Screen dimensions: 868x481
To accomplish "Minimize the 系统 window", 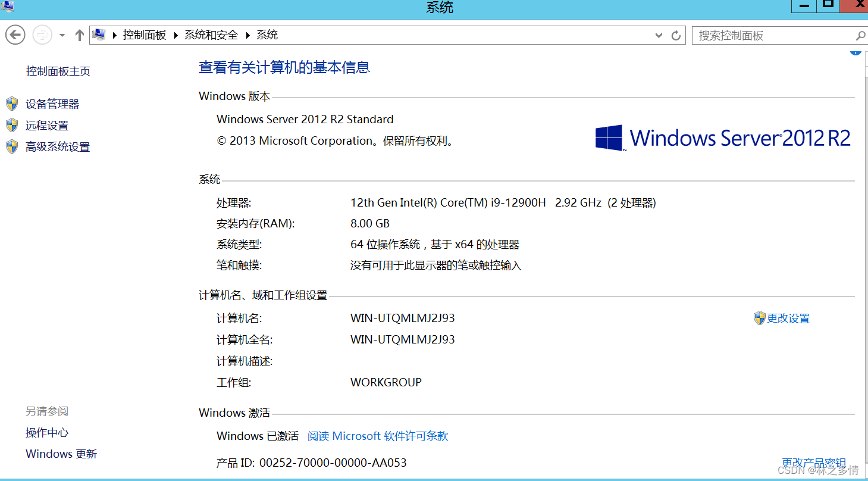I will click(x=805, y=5).
